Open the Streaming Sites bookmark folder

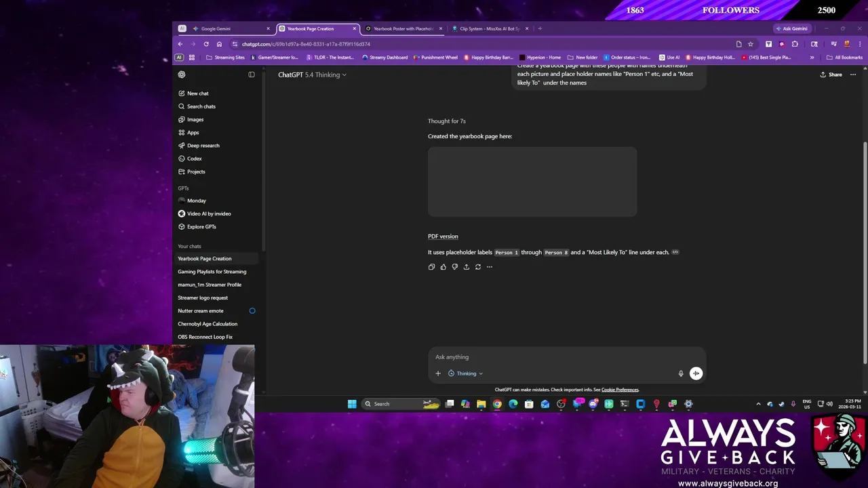coord(225,58)
